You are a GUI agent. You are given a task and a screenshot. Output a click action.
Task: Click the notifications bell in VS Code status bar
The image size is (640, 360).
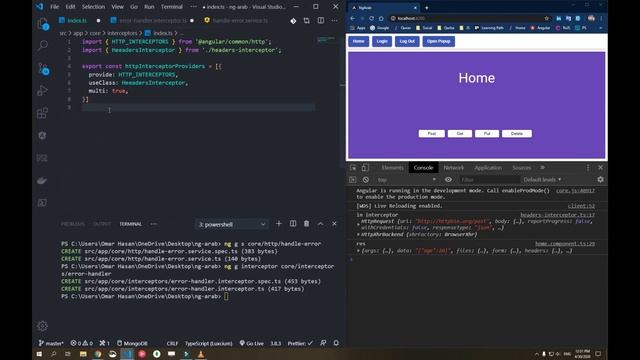pos(336,343)
